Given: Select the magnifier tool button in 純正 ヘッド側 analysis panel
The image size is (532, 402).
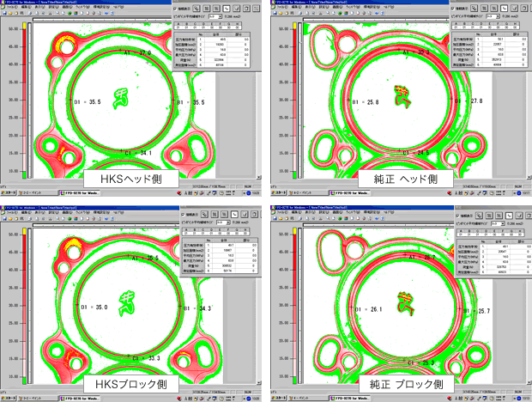Looking at the screenshot, I should (x=474, y=8).
